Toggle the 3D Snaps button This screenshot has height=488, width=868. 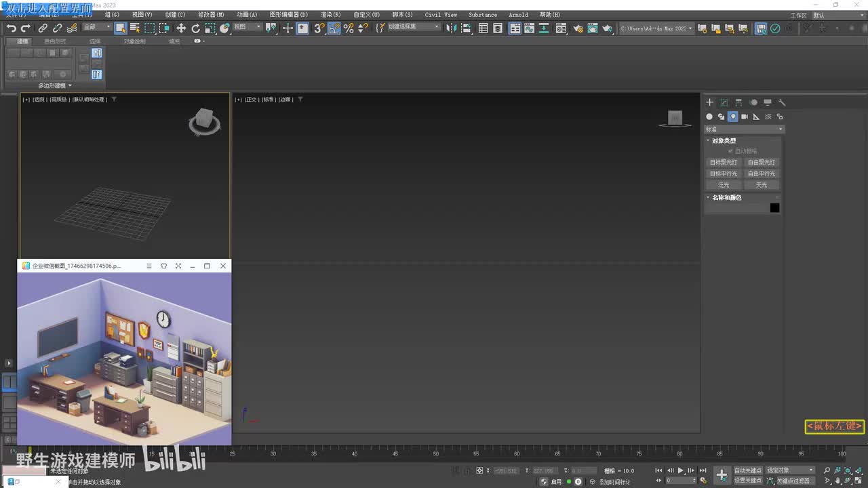coord(319,28)
